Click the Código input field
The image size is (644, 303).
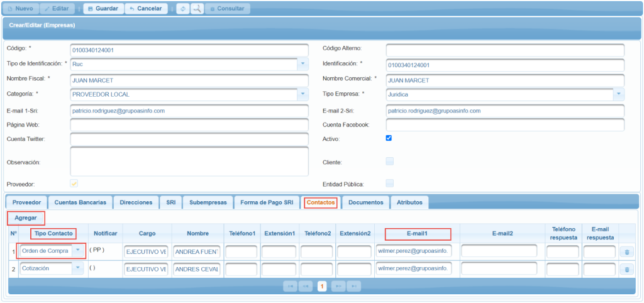tap(189, 50)
